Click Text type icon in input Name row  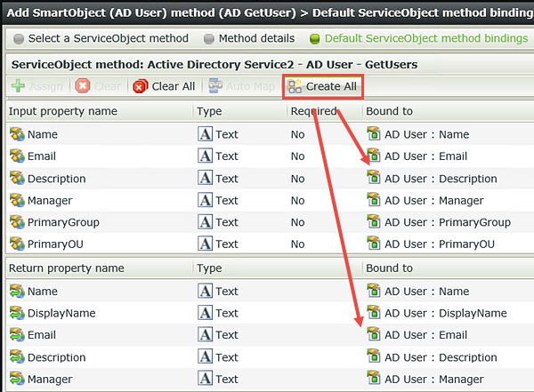(205, 134)
